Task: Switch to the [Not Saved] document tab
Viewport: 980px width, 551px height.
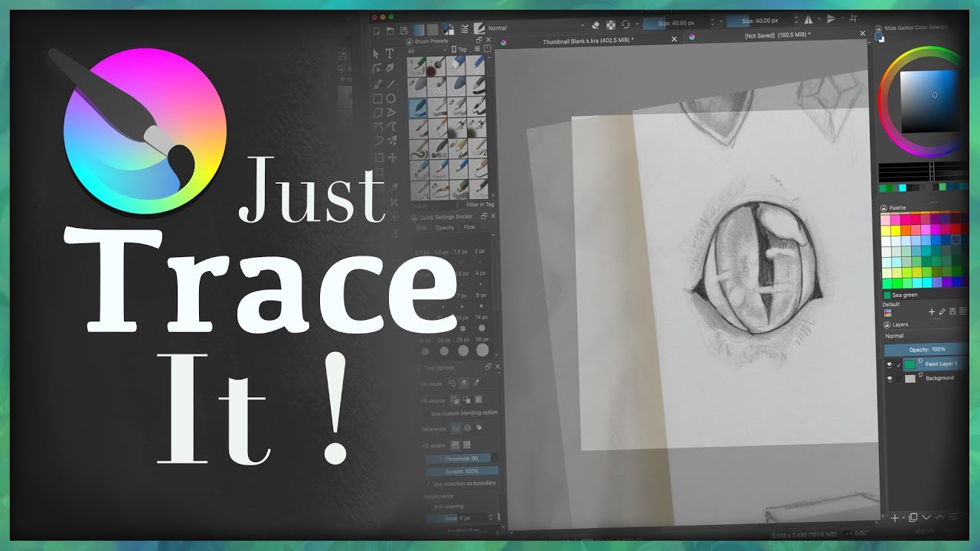Action: click(777, 35)
